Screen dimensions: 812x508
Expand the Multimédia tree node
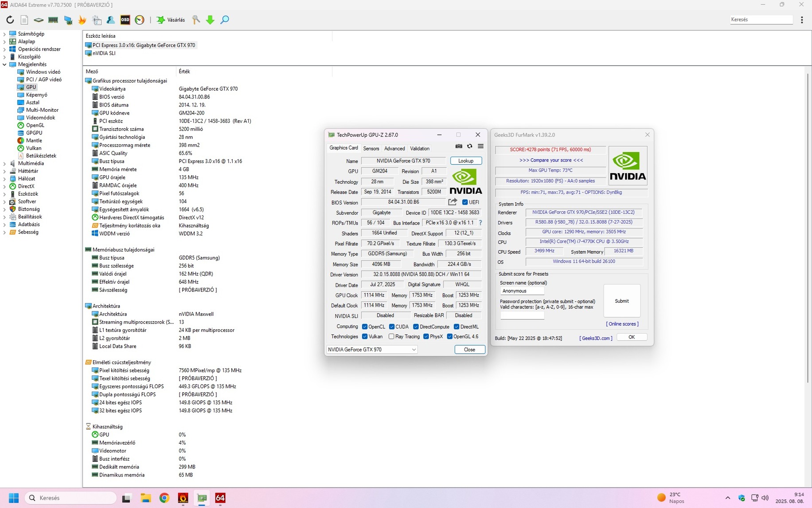click(x=4, y=163)
